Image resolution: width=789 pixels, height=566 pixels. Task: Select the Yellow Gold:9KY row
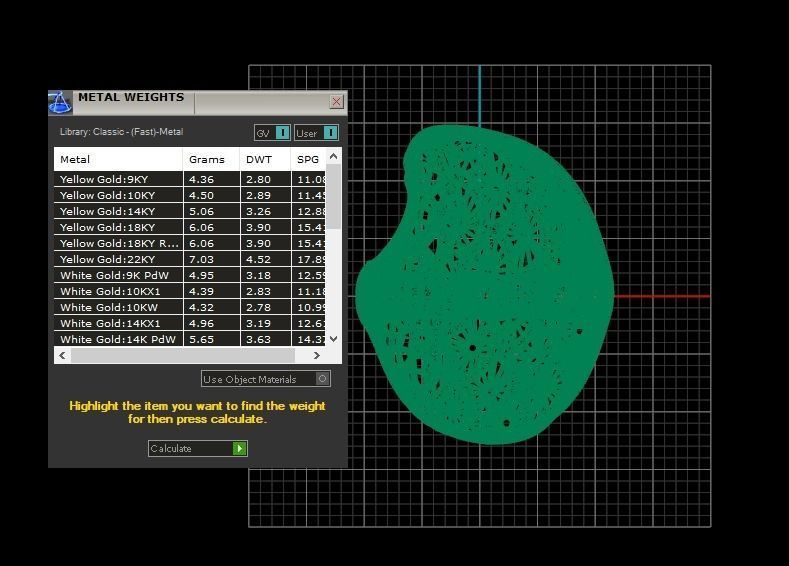pos(190,179)
